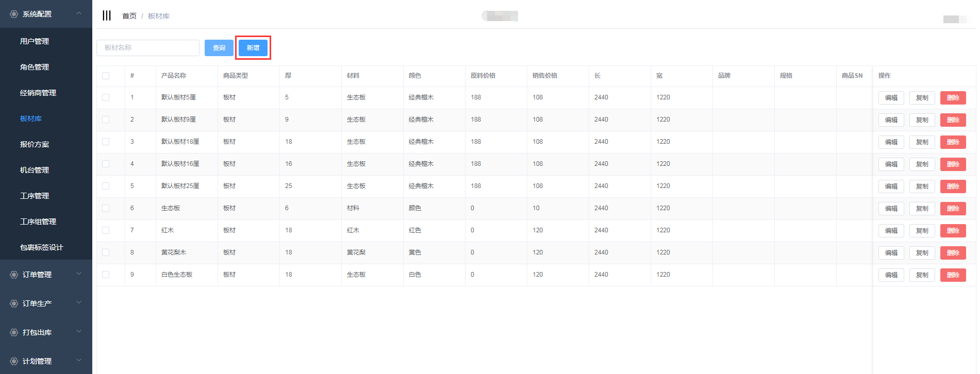
Task: Click the 新增 button
Action: point(253,48)
